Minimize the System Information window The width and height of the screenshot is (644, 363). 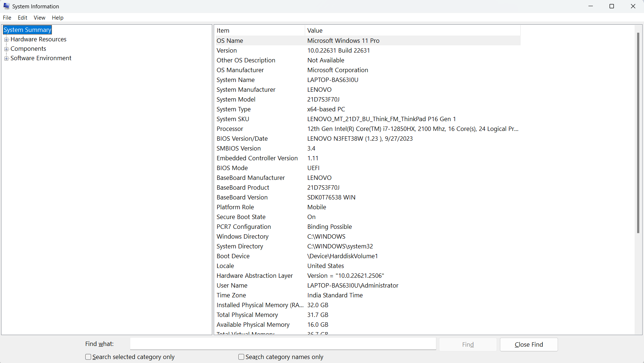[x=591, y=6]
